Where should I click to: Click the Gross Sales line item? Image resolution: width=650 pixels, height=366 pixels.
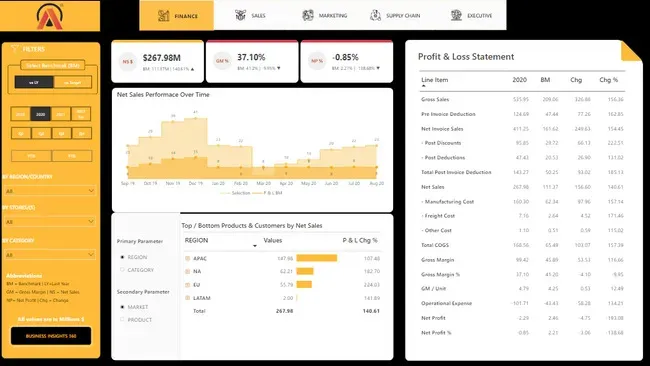[435, 99]
